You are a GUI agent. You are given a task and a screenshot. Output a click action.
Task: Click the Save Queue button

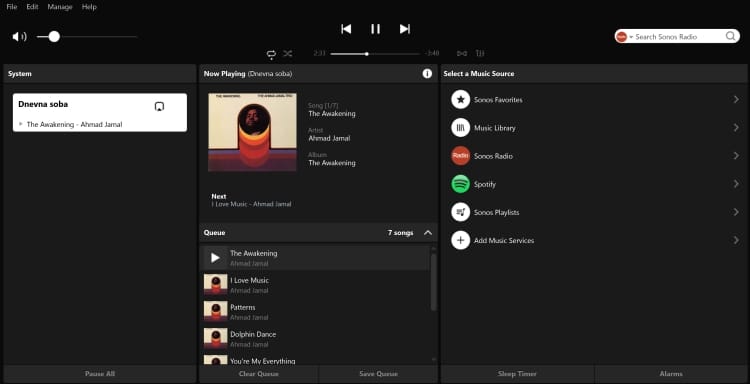click(378, 374)
